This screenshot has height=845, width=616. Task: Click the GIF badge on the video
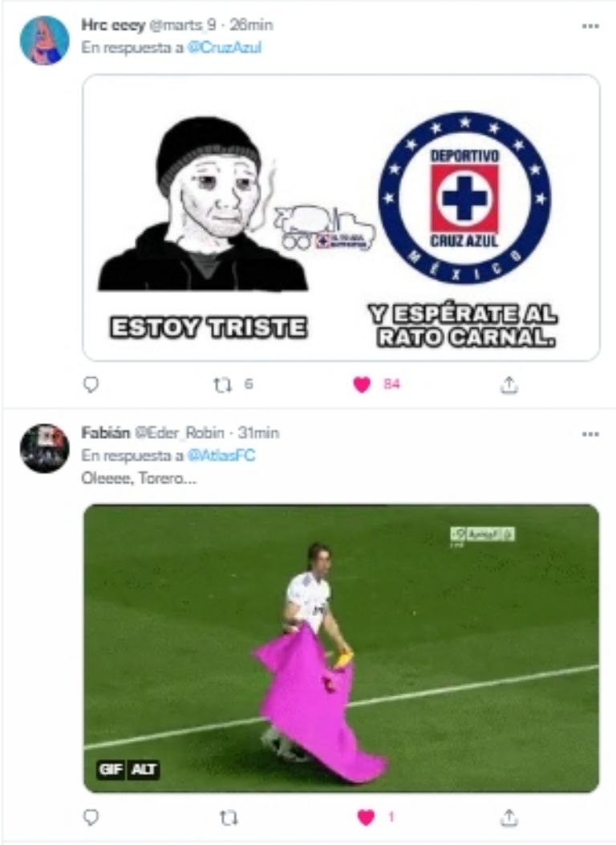111,769
